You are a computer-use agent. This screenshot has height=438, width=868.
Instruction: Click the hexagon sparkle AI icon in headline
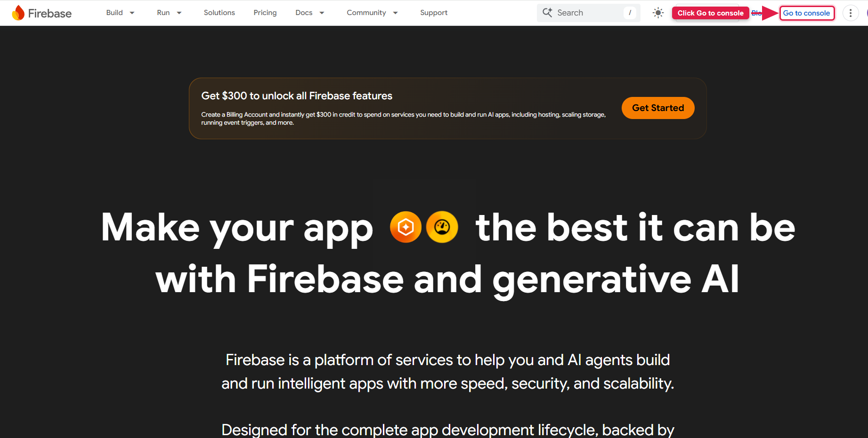point(406,227)
